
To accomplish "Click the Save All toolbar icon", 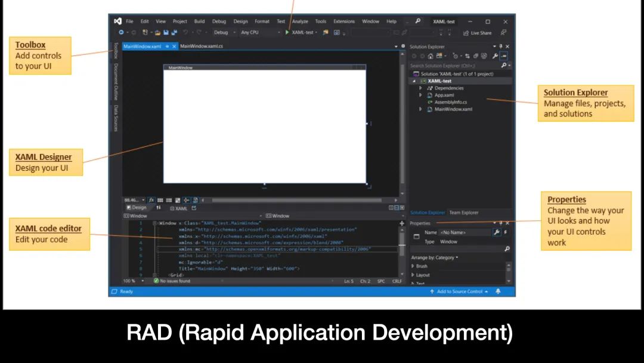I will pos(174,33).
